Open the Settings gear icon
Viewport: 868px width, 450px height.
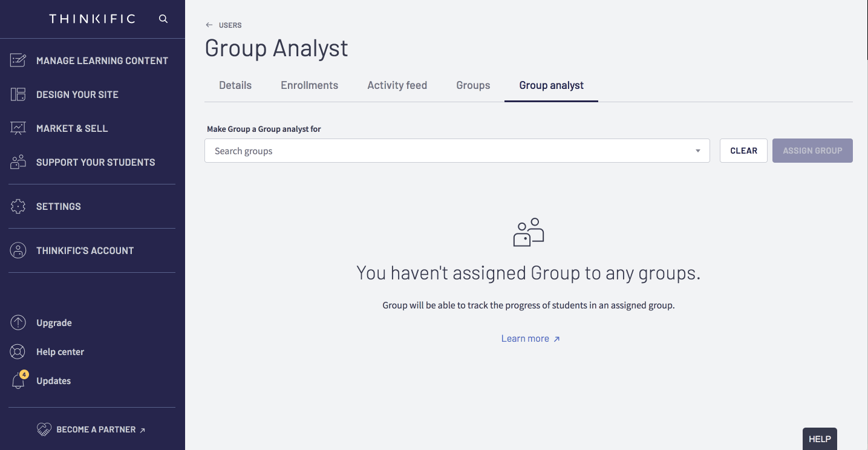(x=18, y=206)
